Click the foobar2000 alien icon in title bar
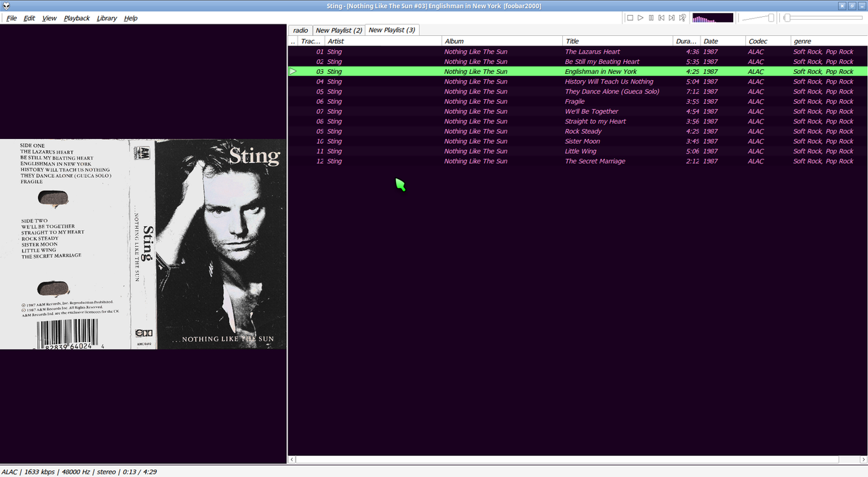The image size is (868, 477). (6, 5)
